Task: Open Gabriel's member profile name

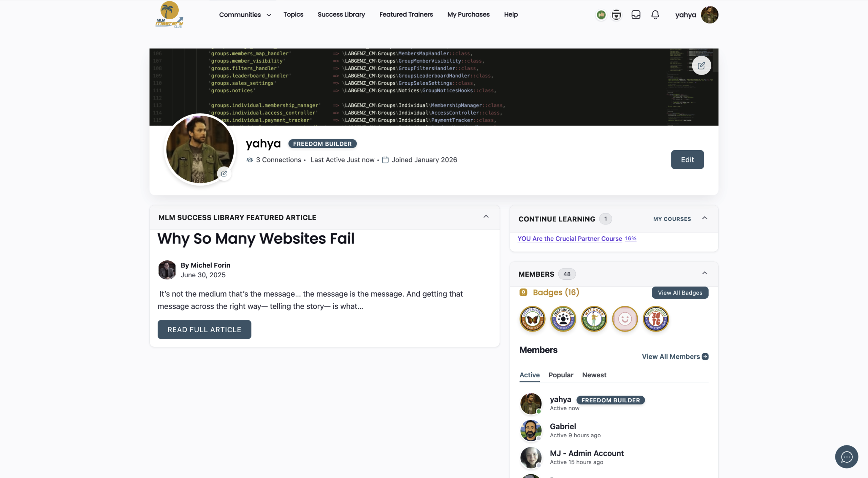Action: tap(563, 426)
